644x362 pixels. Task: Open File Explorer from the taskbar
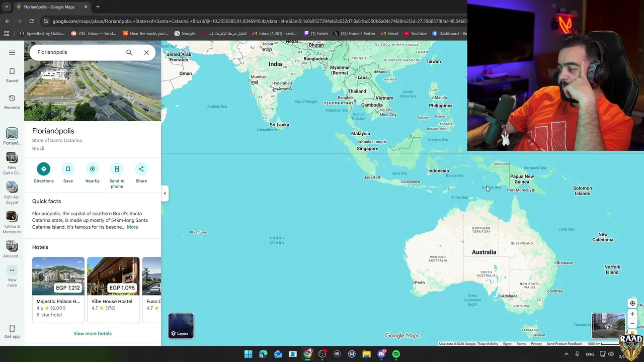coord(366,354)
